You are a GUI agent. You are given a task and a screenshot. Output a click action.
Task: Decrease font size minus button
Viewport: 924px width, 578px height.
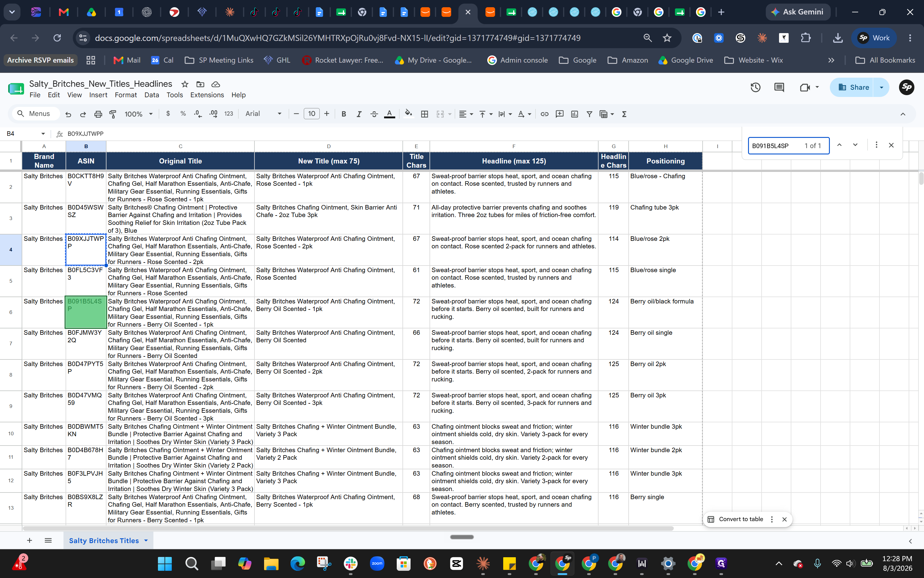tap(296, 114)
